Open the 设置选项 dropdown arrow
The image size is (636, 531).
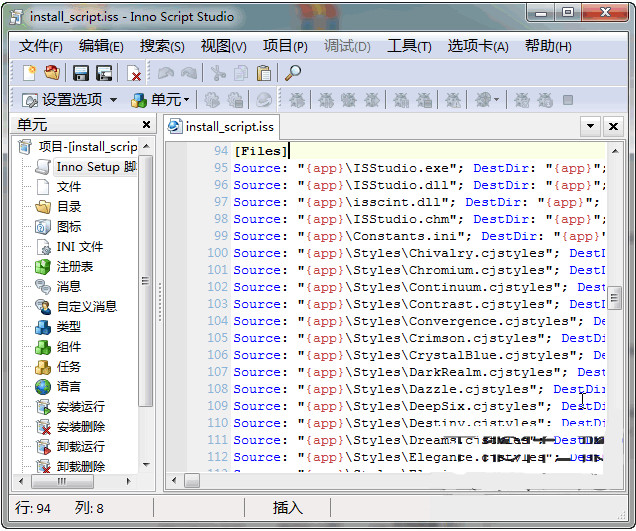pos(113,100)
